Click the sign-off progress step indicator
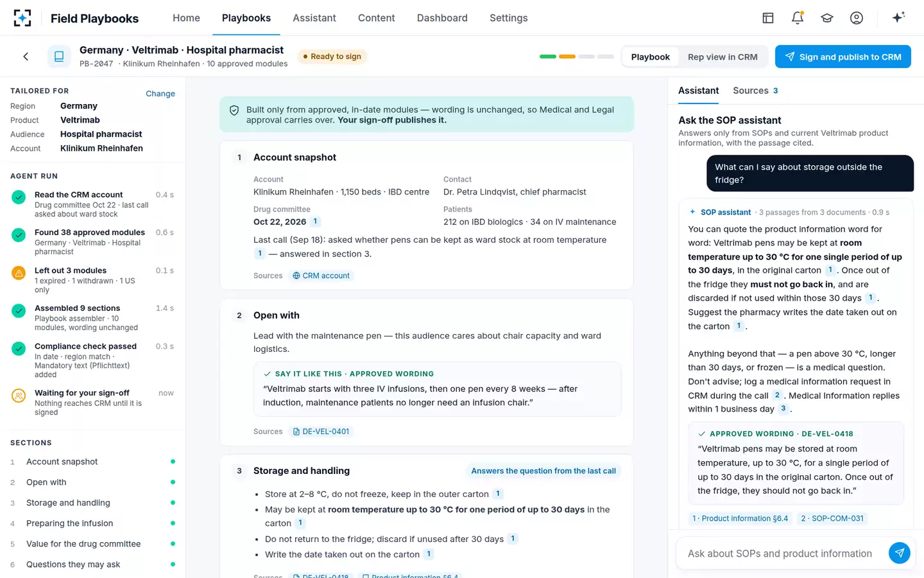Image resolution: width=924 pixels, height=578 pixels. [577, 57]
